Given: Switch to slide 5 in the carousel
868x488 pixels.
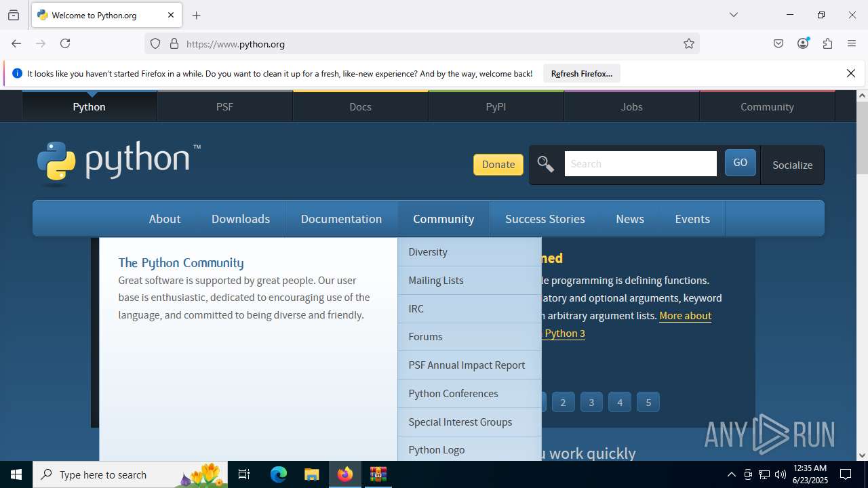Looking at the screenshot, I should pyautogui.click(x=648, y=402).
